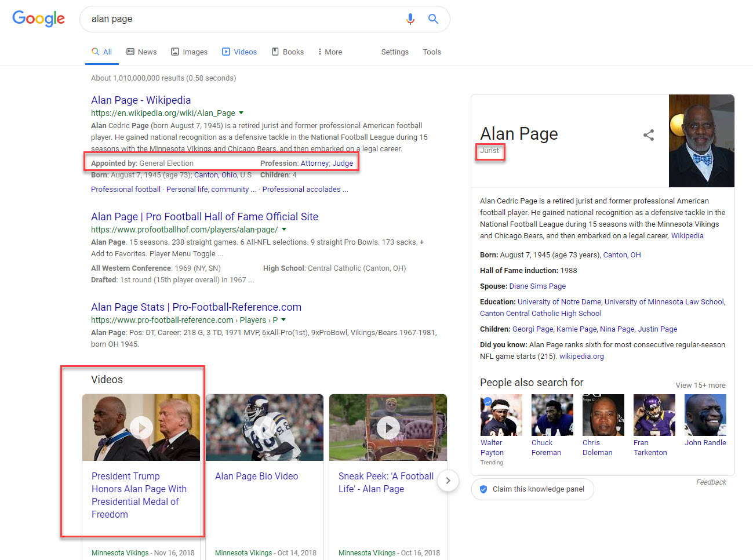Click the microphone voice search icon
The image size is (753, 560).
pyautogui.click(x=410, y=19)
